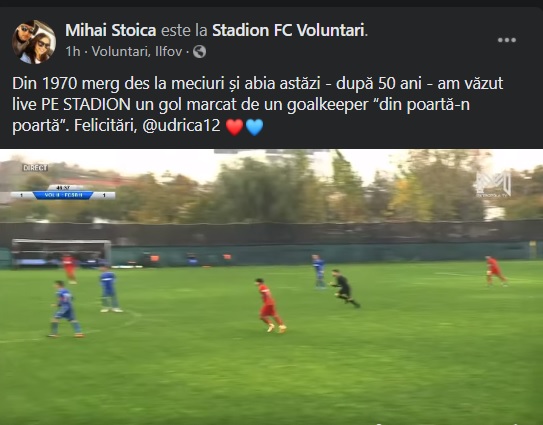Viewport: 543px width, 425px height.
Task: Click the referee in black on pitch
Action: point(344,288)
